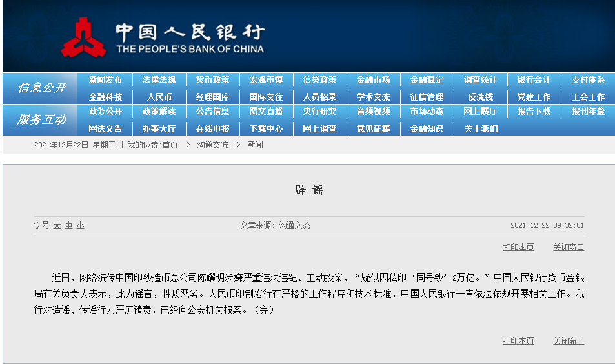Open 网上调查 navigation item
615x364 pixels.
[x=319, y=128]
